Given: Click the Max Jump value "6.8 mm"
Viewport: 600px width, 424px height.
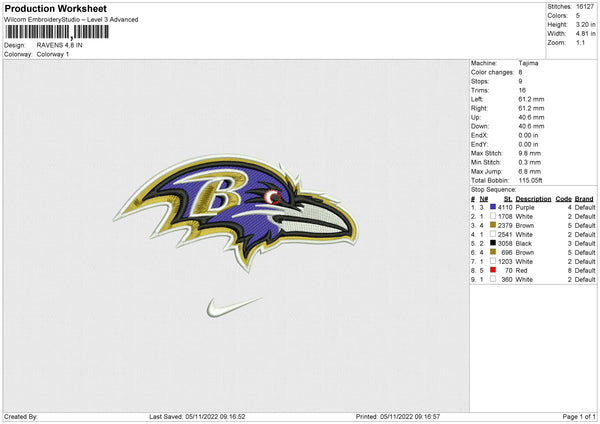Looking at the screenshot, I should [530, 171].
